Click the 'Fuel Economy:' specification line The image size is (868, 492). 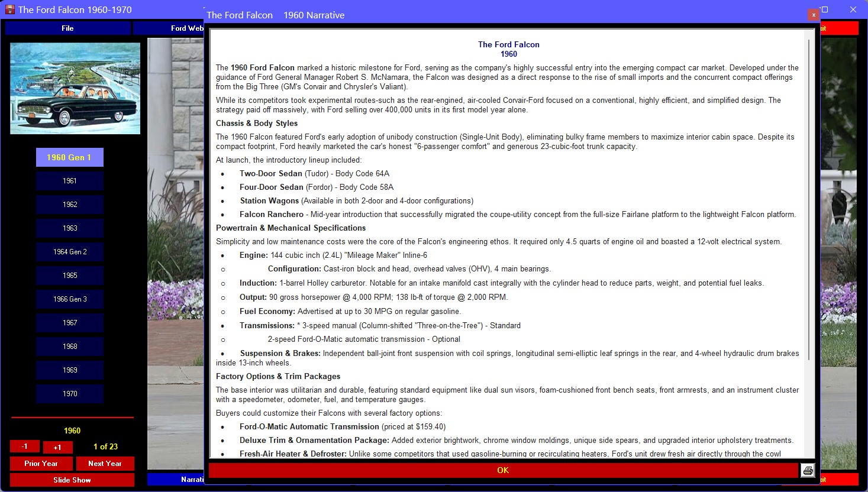(350, 311)
